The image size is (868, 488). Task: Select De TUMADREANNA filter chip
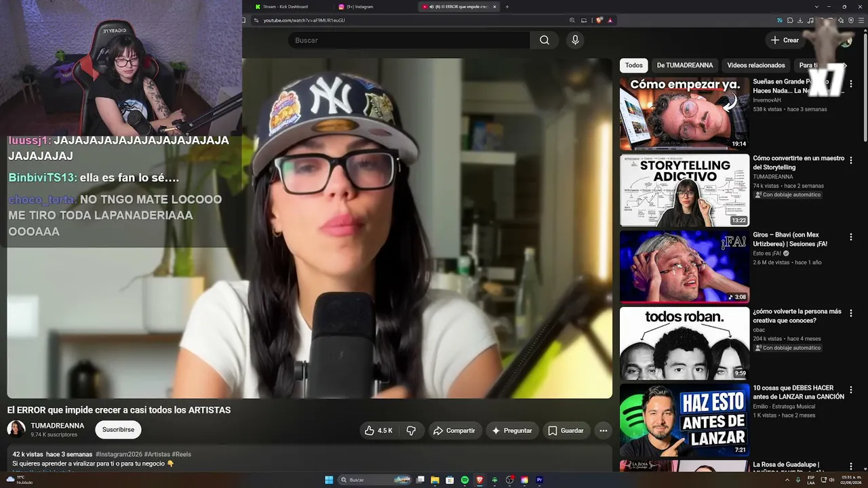685,65
